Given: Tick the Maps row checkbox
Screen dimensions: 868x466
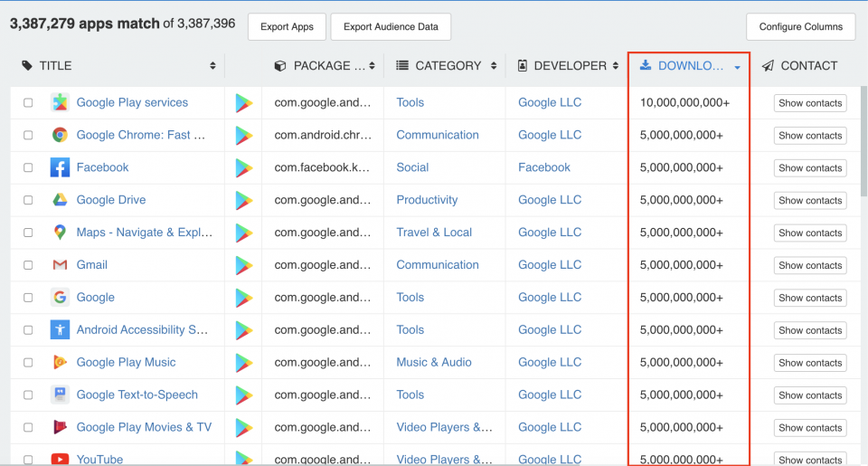Looking at the screenshot, I should 28,233.
